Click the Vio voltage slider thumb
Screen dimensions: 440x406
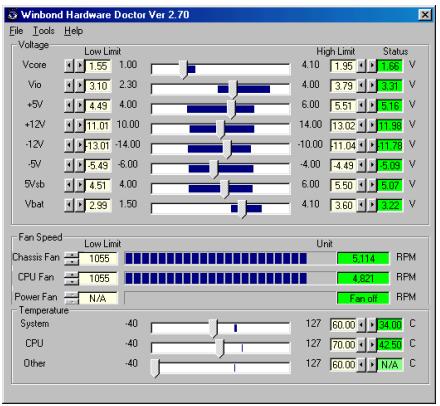tap(233, 89)
